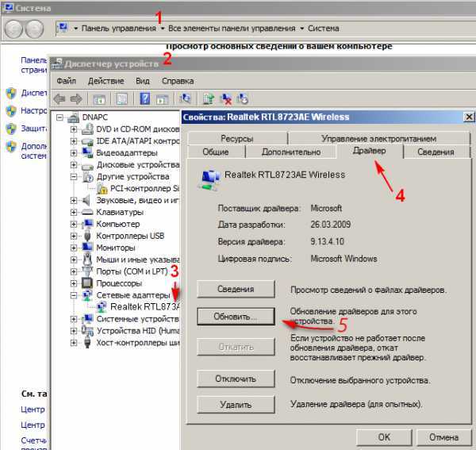476x450 pixels.
Task: Collapse the Другие устройства node
Action: pos(73,177)
